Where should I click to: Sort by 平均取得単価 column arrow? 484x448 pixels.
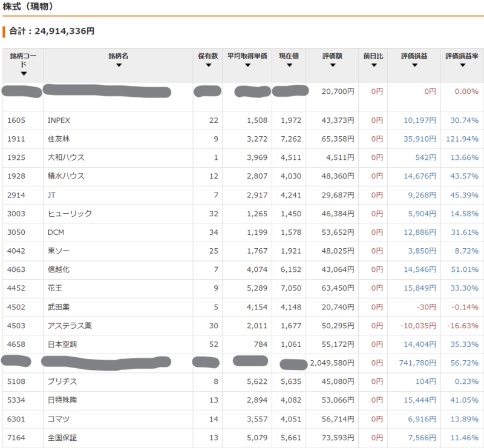247,65
